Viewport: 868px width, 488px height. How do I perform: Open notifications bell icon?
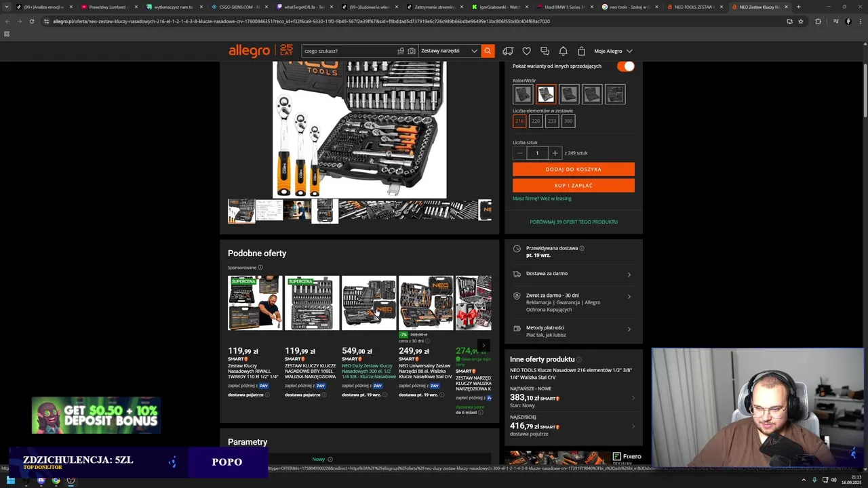tap(563, 51)
